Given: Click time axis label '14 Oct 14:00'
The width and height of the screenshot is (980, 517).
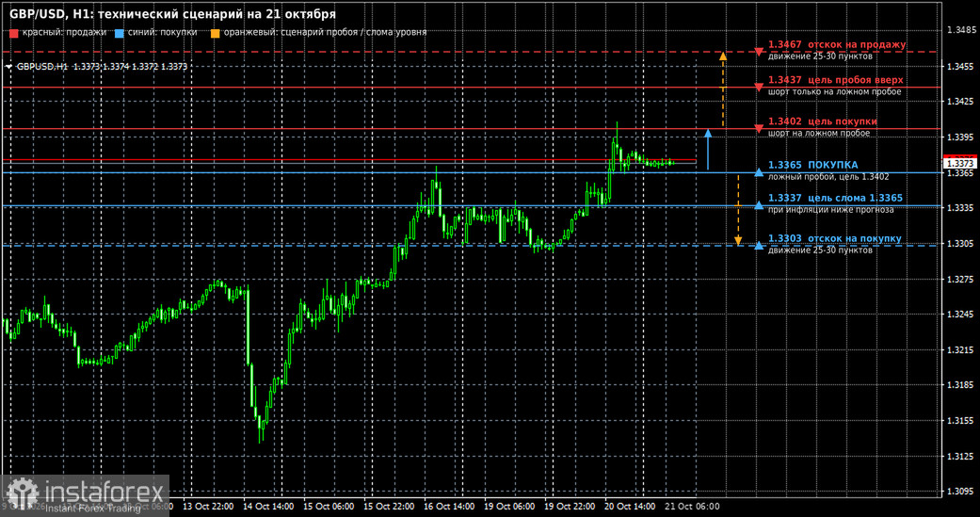Looking at the screenshot, I should pyautogui.click(x=268, y=506).
